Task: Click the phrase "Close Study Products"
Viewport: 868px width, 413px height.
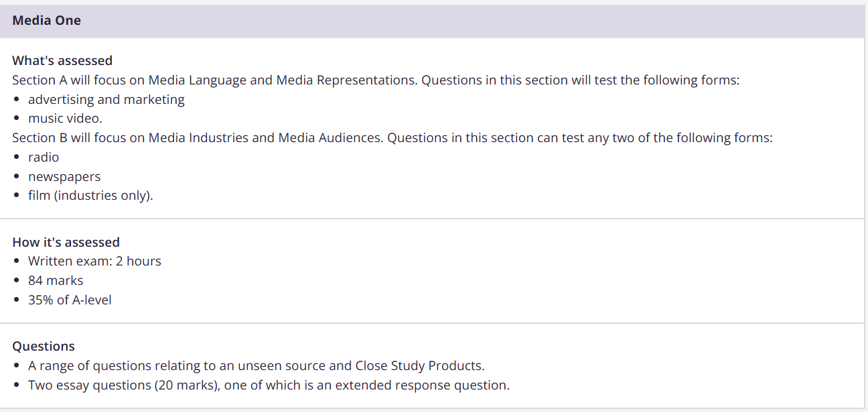Action: pos(419,366)
